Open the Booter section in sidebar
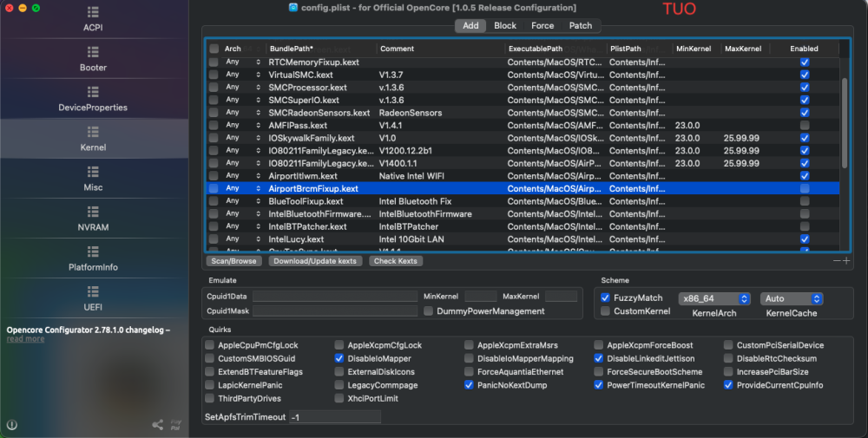The width and height of the screenshot is (868, 438). [93, 59]
